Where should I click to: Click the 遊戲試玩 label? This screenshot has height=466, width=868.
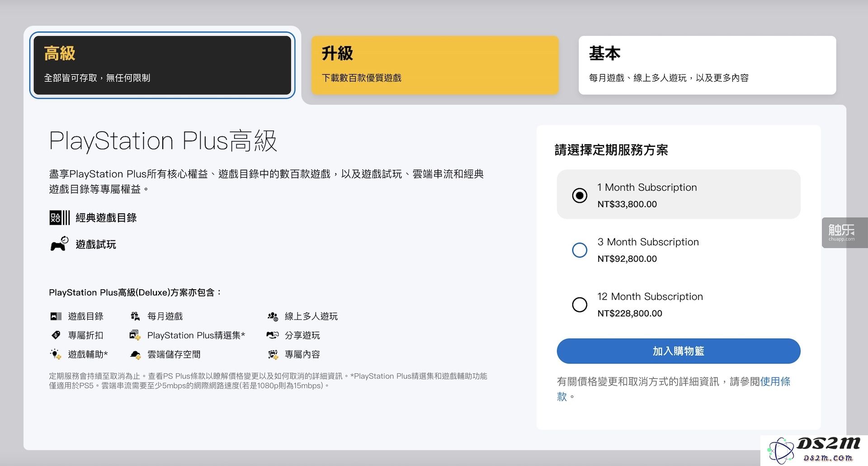(96, 245)
